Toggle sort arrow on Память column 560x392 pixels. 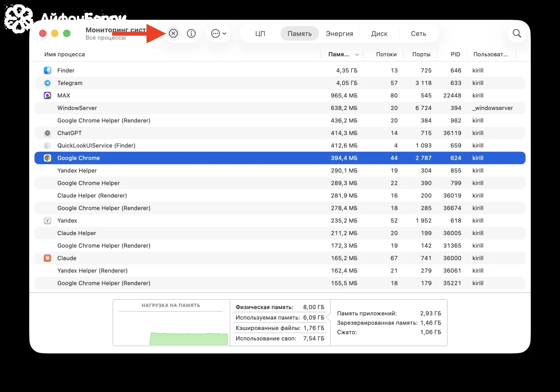point(357,55)
